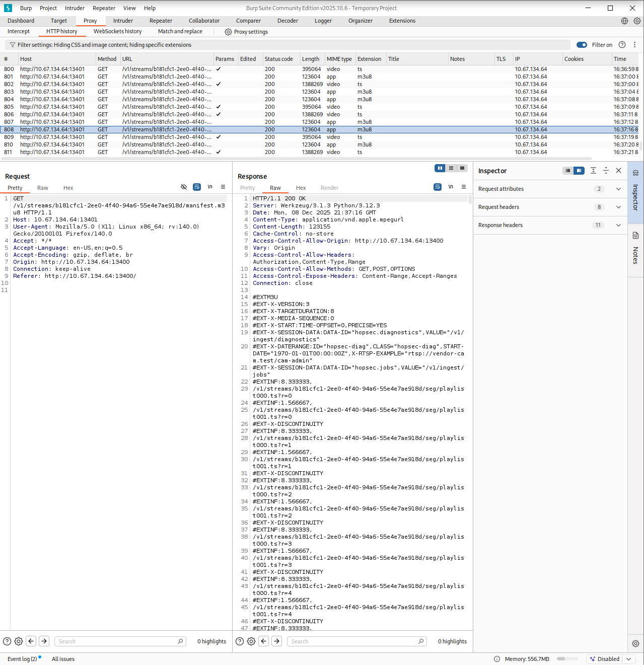644x665 pixels.
Task: Open Burp's global settings globe icon
Action: [x=624, y=21]
